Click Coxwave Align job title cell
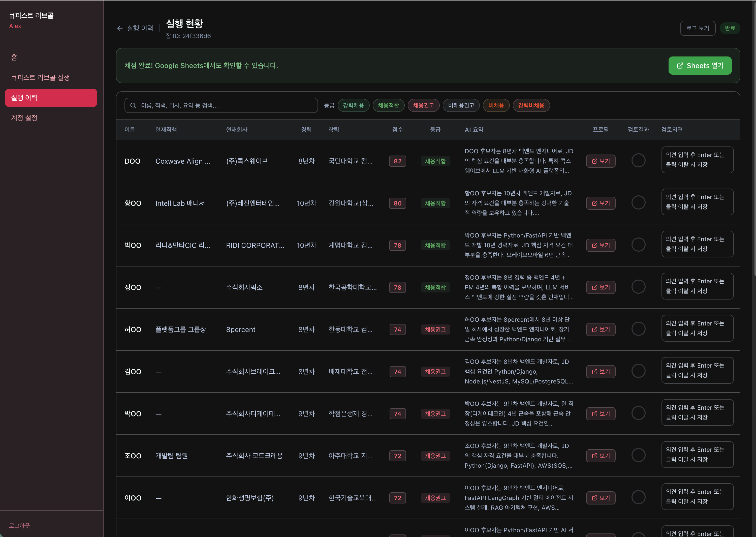Viewport: 756px width, 537px height. pyautogui.click(x=183, y=161)
